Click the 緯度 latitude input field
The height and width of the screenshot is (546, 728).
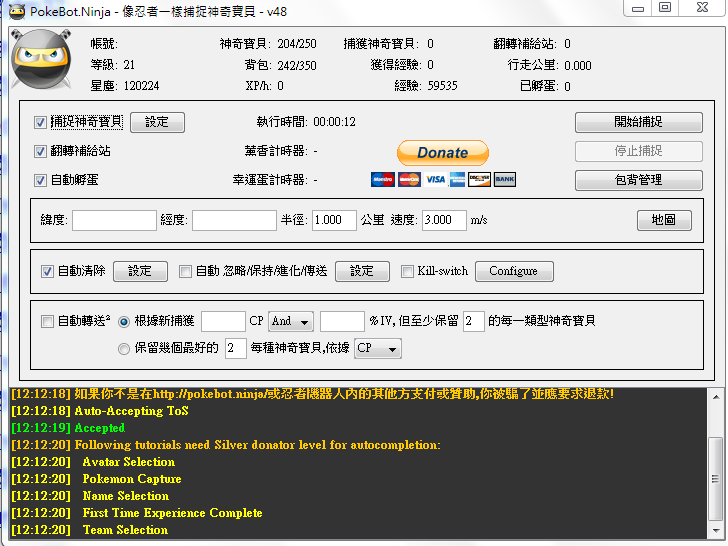pos(114,220)
